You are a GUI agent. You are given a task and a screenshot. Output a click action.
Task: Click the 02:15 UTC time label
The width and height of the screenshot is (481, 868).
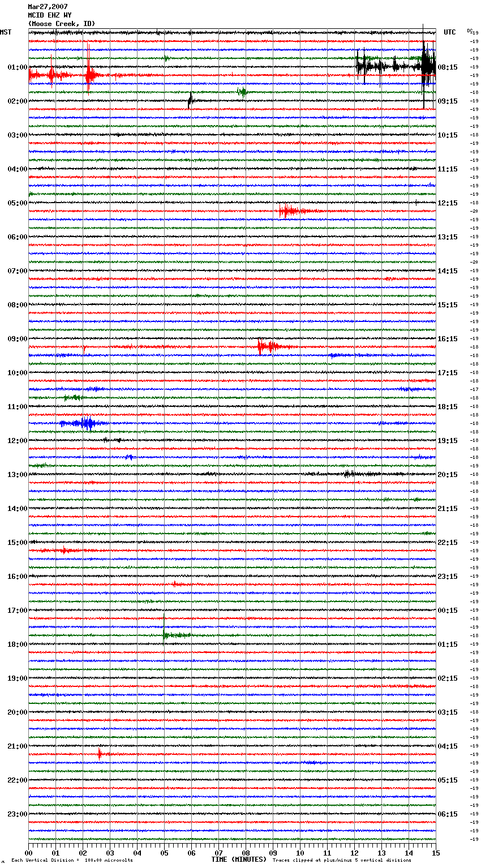click(x=448, y=678)
